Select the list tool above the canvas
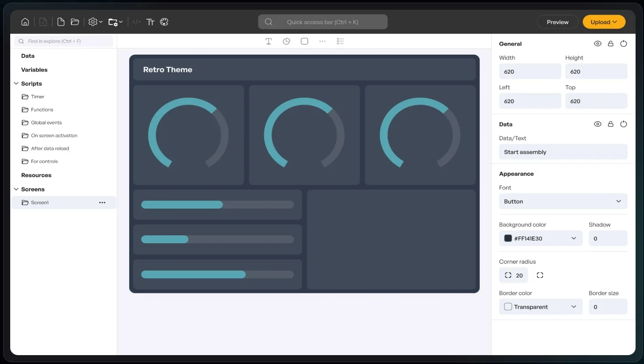Viewport: 644px width, 364px height. coord(340,41)
